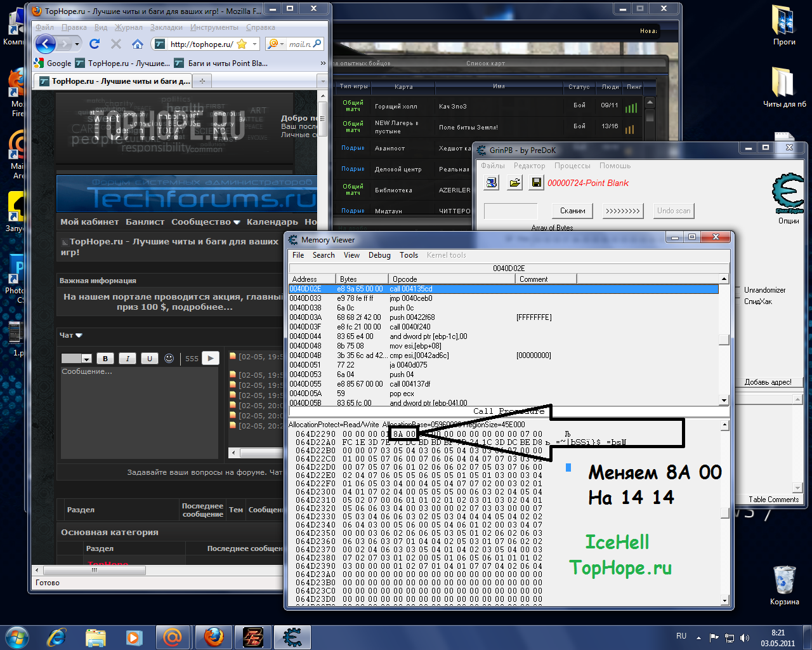Open the list all tabs dropdown in Firefox
The width and height of the screenshot is (812, 650).
pos(323,81)
